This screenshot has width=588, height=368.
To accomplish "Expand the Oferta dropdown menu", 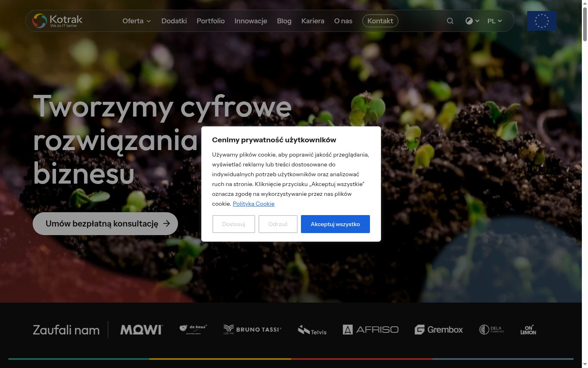I will tap(137, 21).
